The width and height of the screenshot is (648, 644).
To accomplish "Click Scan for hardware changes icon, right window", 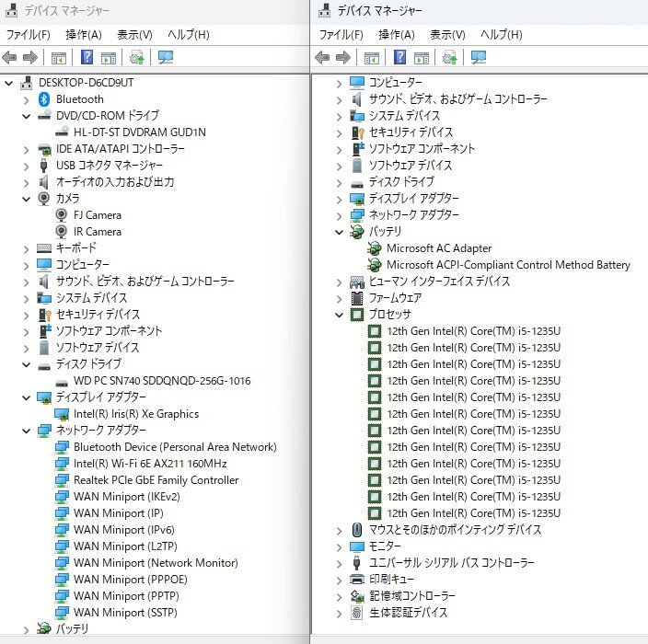I will (x=479, y=57).
